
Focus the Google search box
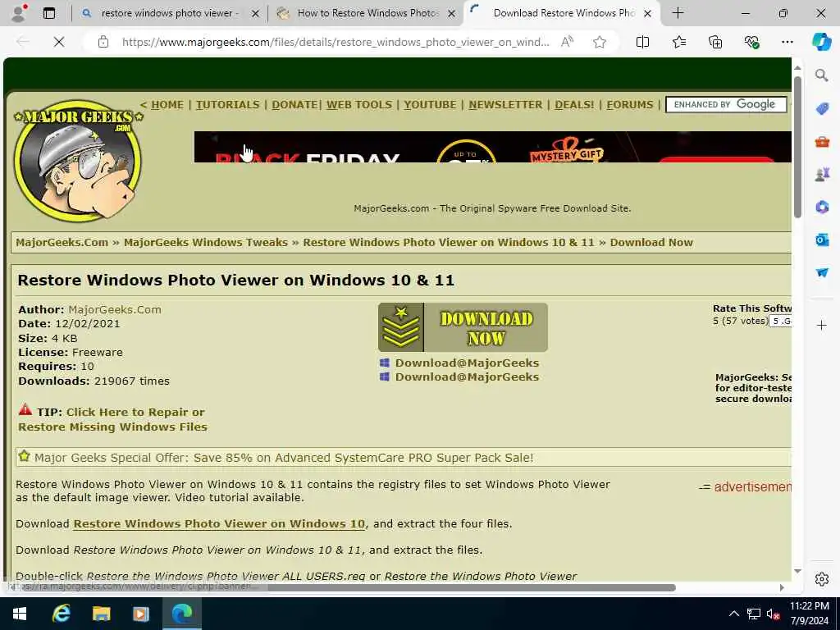point(726,104)
